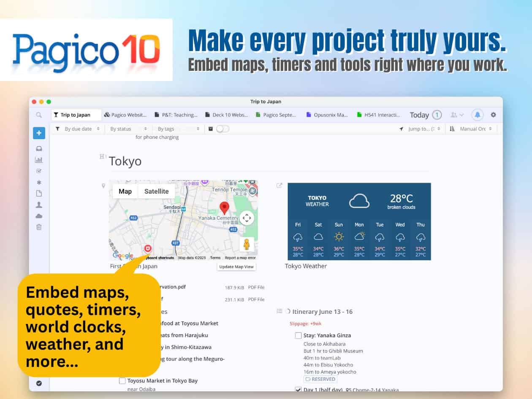The height and width of the screenshot is (399, 532).
Task: Check the Stay: Yanaka Ginza checkbox
Action: 298,336
